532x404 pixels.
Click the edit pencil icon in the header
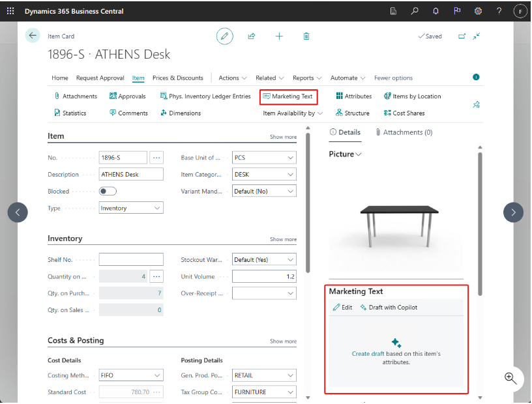(x=225, y=36)
